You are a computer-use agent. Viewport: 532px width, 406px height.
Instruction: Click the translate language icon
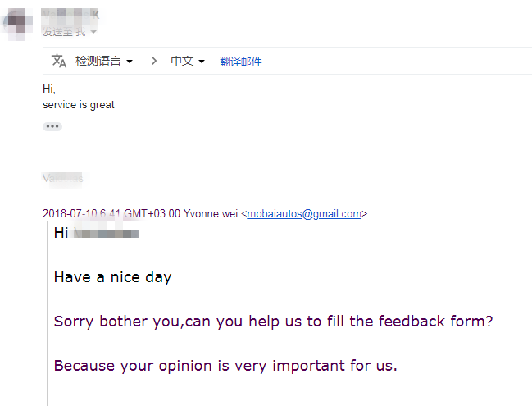click(x=59, y=61)
